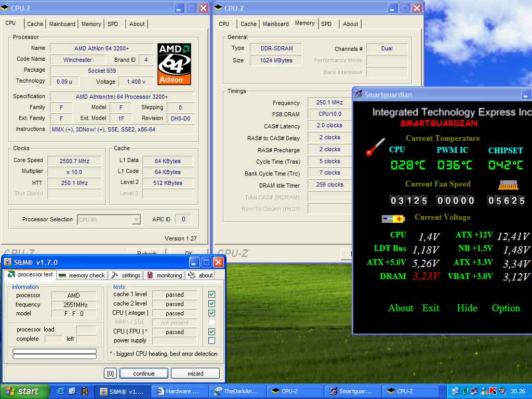Click the [0] button in S&M
This screenshot has width=532, height=399.
click(111, 374)
